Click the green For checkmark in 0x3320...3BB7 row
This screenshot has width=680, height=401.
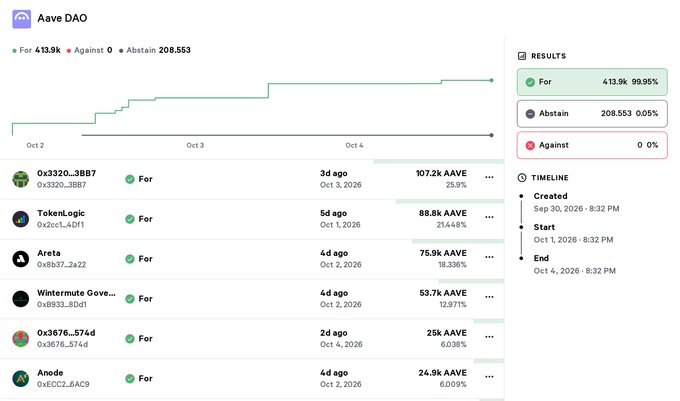130,179
